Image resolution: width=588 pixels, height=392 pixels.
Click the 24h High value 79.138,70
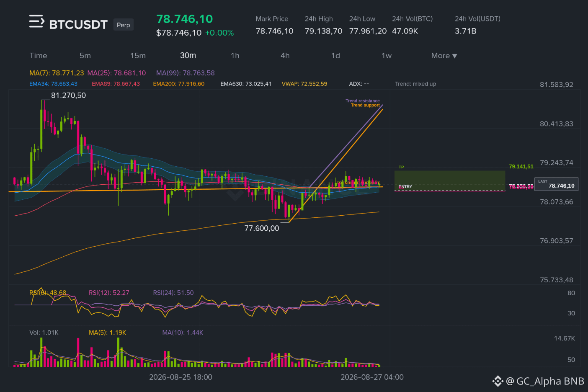[323, 31]
